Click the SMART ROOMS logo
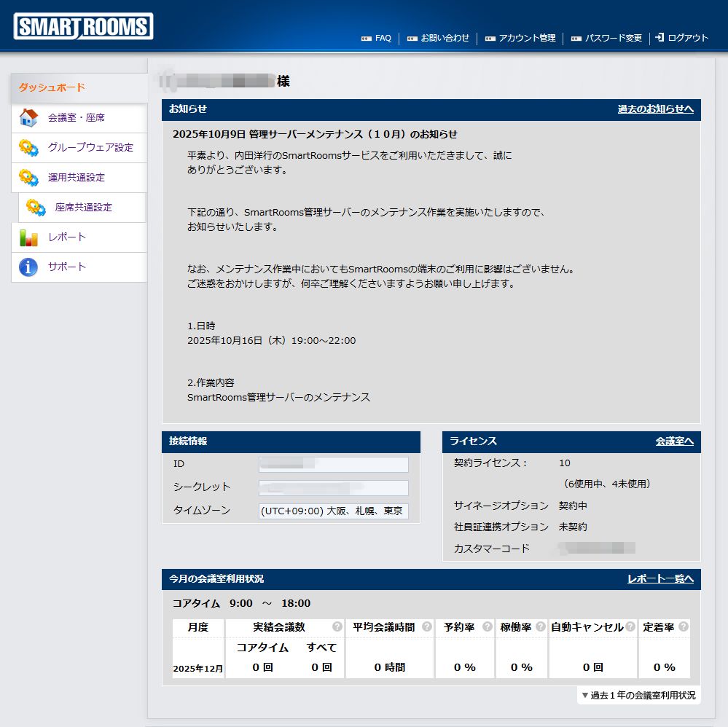728x727 pixels. 83,27
